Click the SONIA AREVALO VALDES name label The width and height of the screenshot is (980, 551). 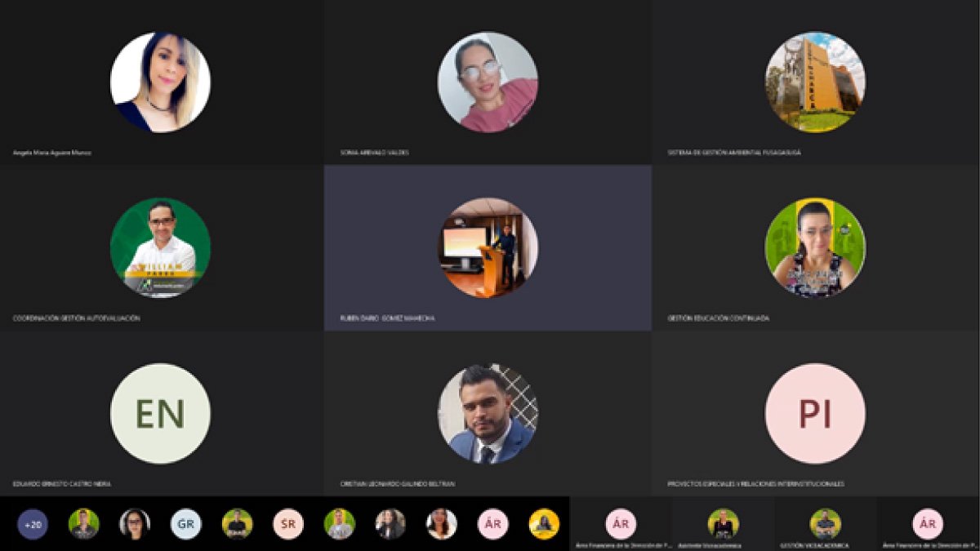click(375, 153)
